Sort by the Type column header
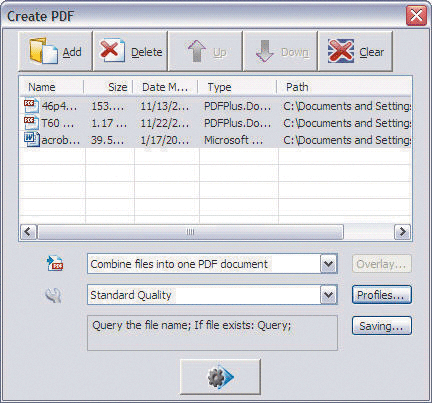 tap(237, 87)
